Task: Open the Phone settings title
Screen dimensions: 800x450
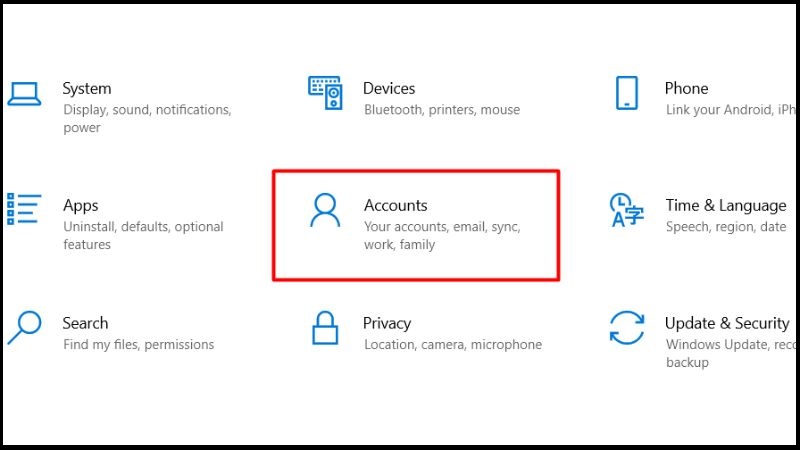Action: pyautogui.click(x=686, y=88)
